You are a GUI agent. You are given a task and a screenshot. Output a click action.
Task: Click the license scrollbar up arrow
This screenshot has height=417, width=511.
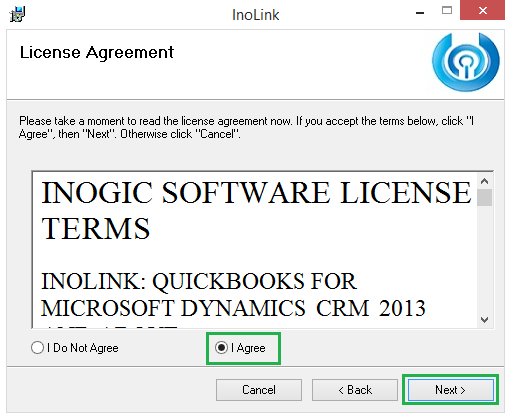(x=484, y=181)
